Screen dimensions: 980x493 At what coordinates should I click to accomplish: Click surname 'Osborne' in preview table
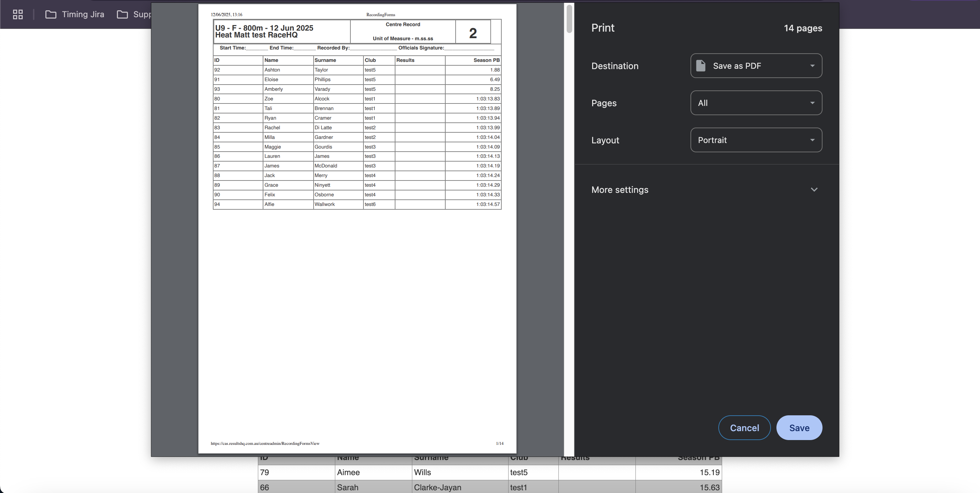point(324,195)
